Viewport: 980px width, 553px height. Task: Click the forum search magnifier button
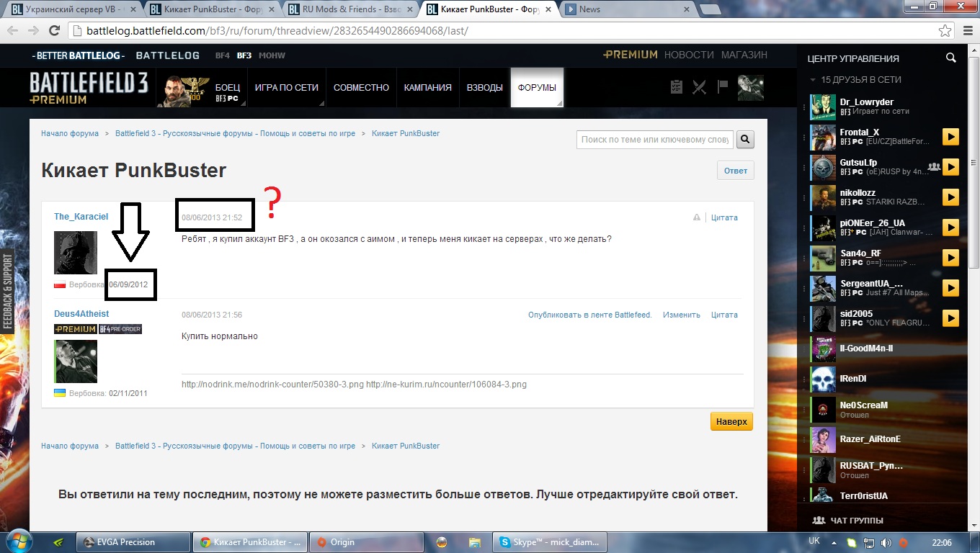coord(745,139)
